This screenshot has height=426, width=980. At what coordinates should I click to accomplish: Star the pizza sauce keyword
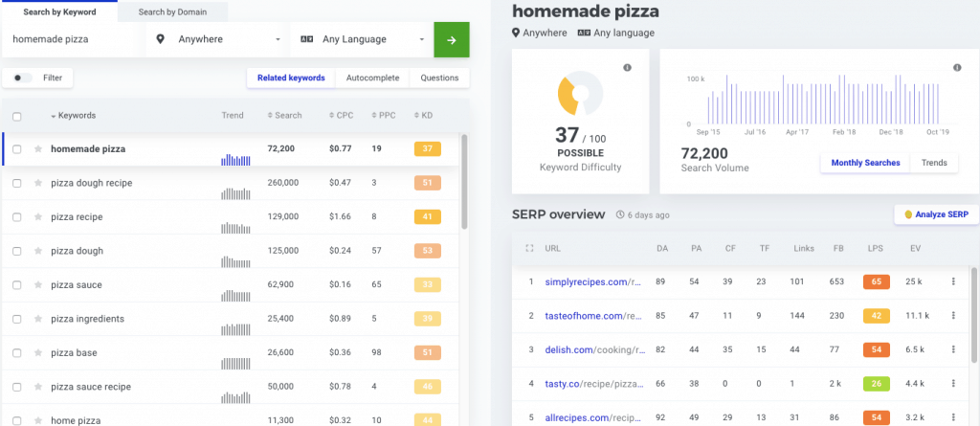tap(38, 284)
